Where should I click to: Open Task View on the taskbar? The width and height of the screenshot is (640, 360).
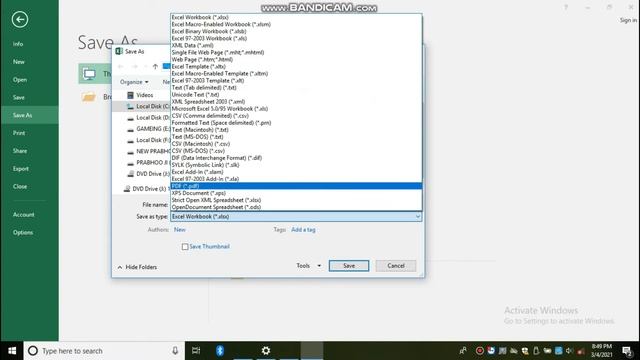tap(196, 351)
